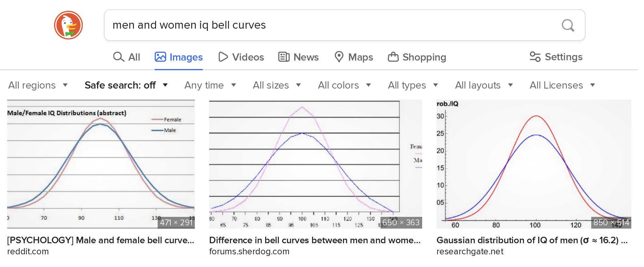Expand the All regions filter

tap(38, 85)
